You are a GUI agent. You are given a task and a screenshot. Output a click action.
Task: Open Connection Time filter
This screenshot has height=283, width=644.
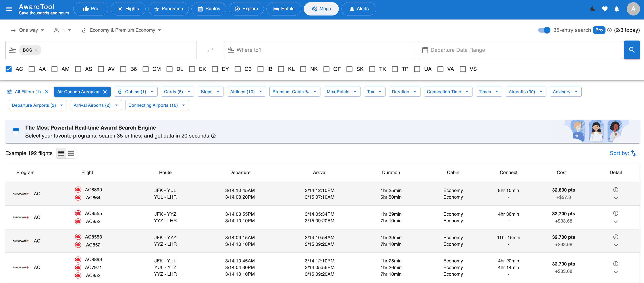coord(448,92)
